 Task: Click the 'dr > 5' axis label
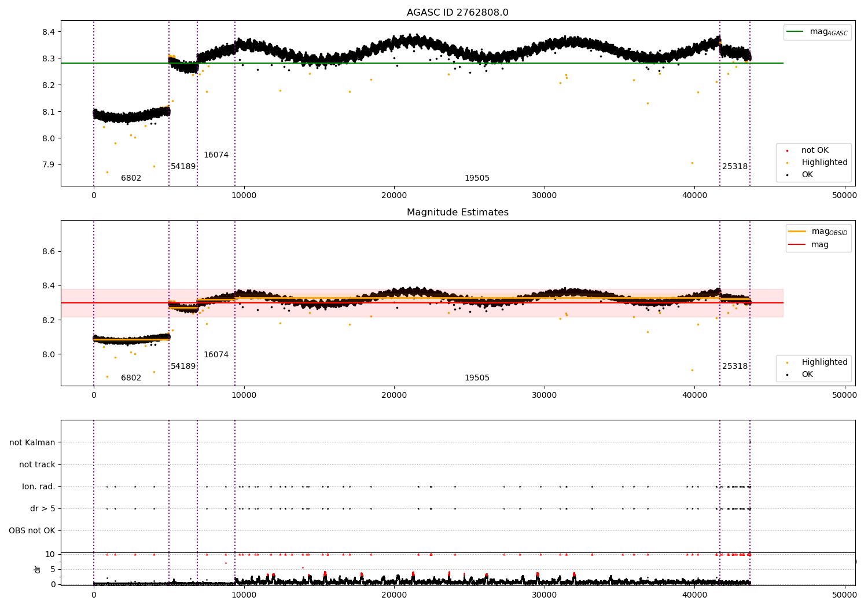click(x=43, y=509)
